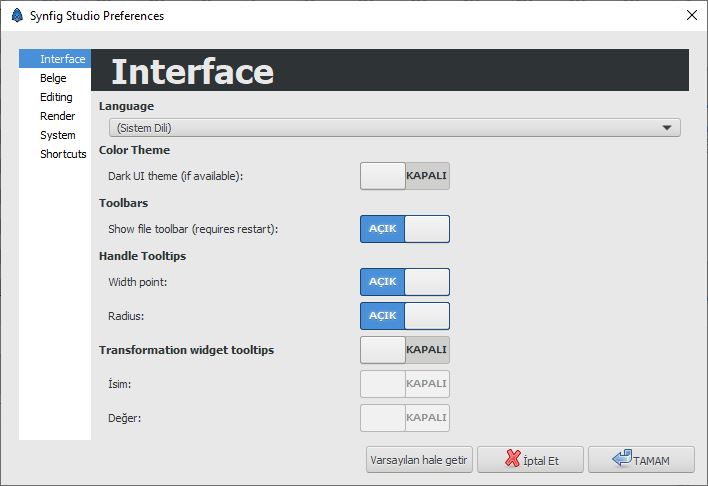Turn off Show file toolbar switch
Image resolution: width=708 pixels, height=486 pixels.
[x=405, y=229]
